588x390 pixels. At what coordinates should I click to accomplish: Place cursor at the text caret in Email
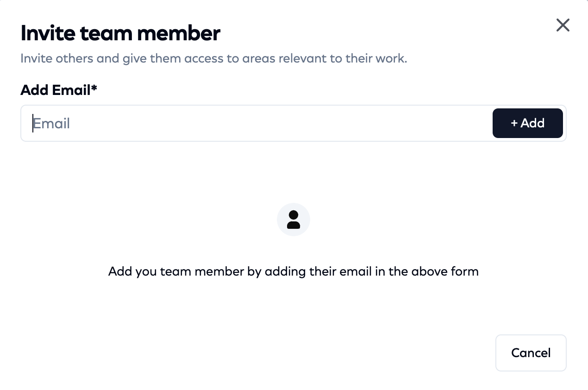(32, 123)
